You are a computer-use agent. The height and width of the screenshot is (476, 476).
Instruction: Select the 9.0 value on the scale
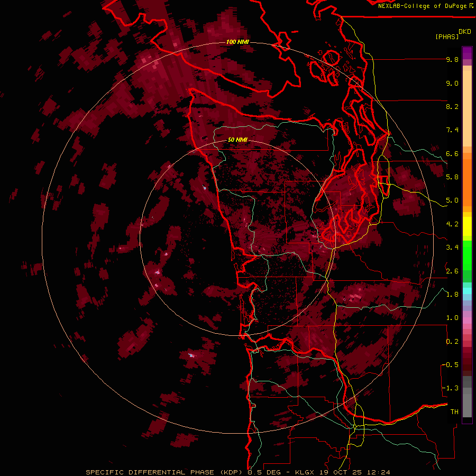point(452,83)
